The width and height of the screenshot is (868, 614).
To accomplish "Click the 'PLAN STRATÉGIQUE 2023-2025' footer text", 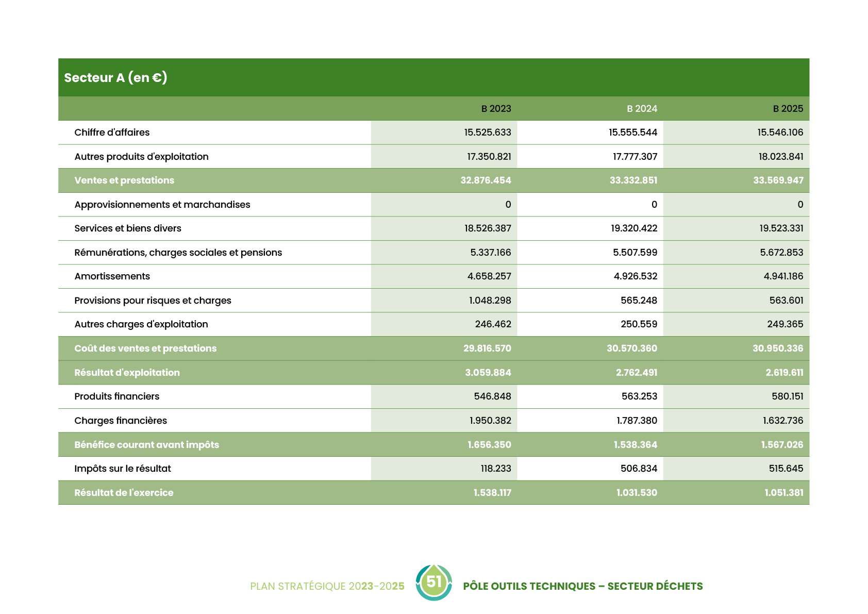I will (327, 586).
